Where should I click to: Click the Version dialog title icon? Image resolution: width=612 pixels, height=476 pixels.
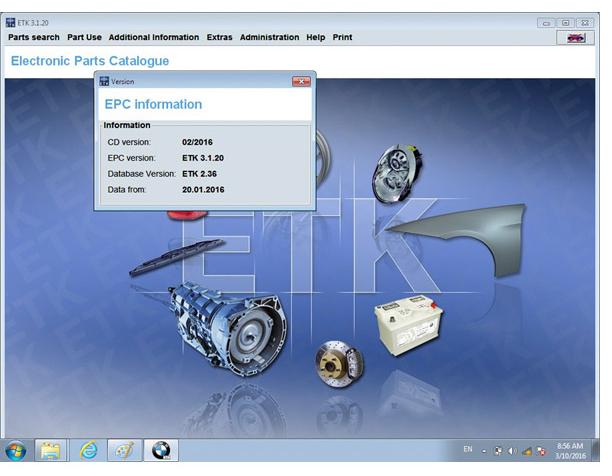coord(104,82)
